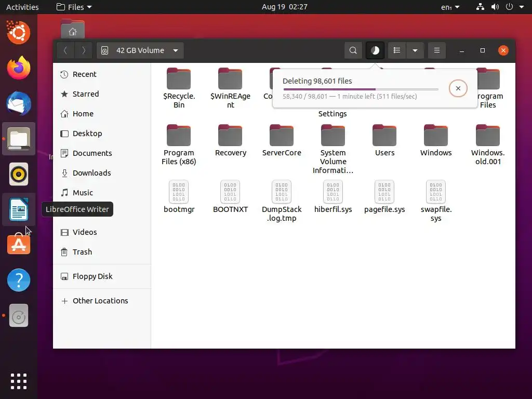This screenshot has height=399, width=532.
Task: Cancel the file deletion operation
Action: [458, 88]
